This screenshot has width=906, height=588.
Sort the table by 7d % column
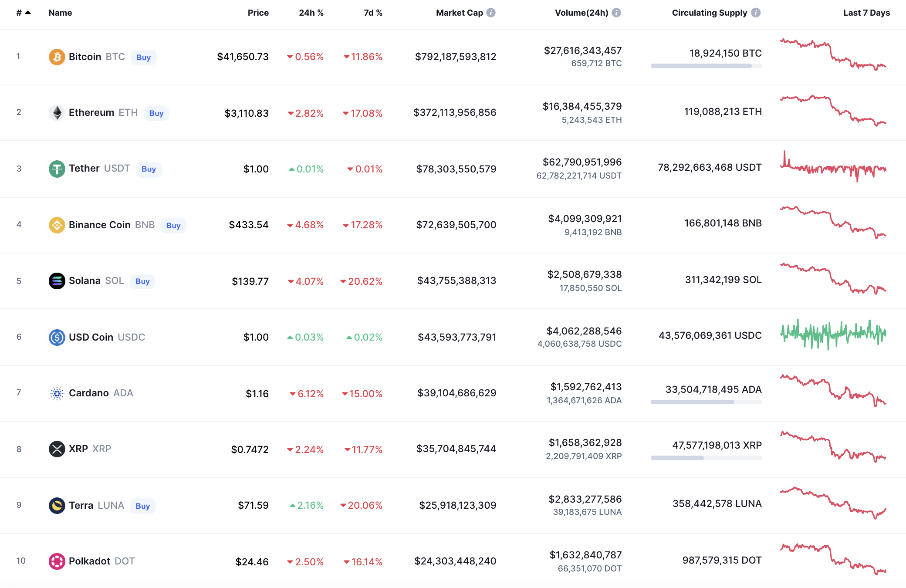coord(373,13)
